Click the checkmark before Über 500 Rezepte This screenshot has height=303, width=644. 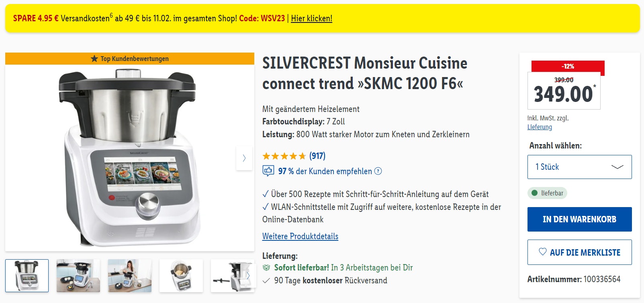coord(265,194)
